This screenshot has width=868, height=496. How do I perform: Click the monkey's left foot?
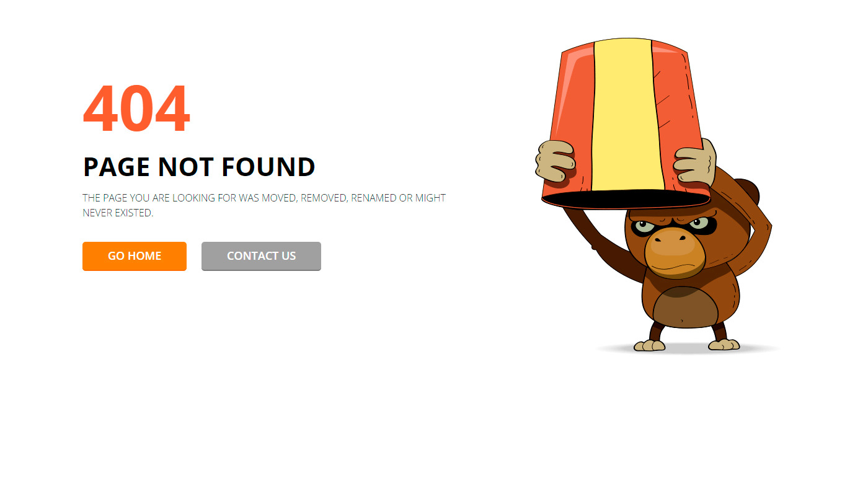point(649,345)
